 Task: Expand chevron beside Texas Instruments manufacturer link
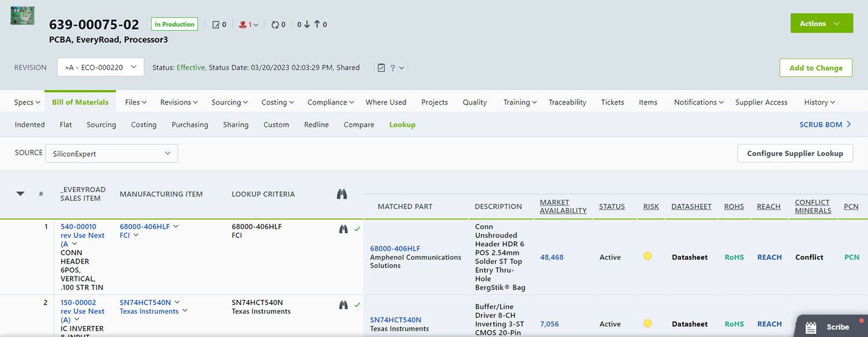tap(185, 311)
